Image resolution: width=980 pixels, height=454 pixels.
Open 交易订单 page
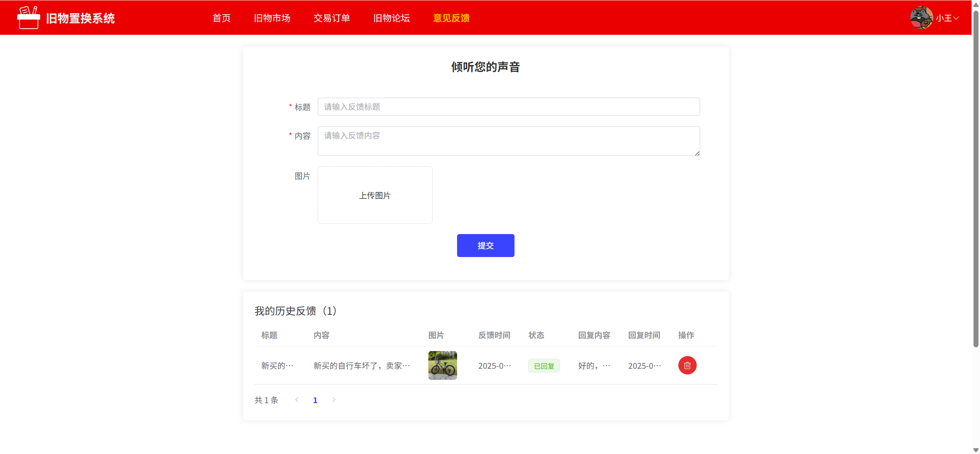click(332, 18)
